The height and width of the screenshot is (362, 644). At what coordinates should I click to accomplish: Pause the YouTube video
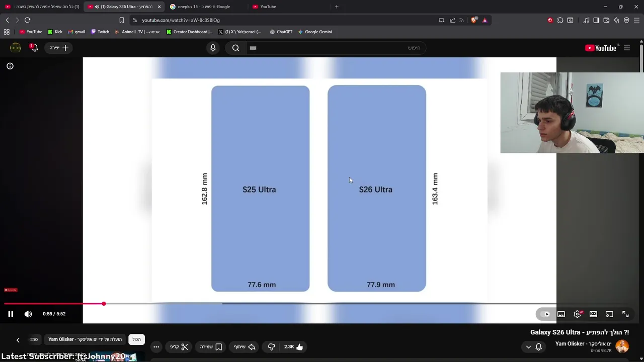click(11, 314)
